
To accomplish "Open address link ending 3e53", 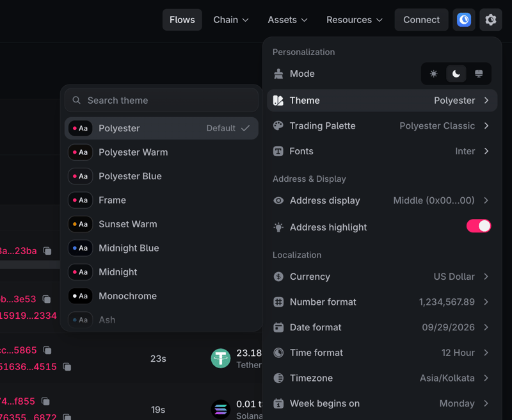I will [18, 299].
